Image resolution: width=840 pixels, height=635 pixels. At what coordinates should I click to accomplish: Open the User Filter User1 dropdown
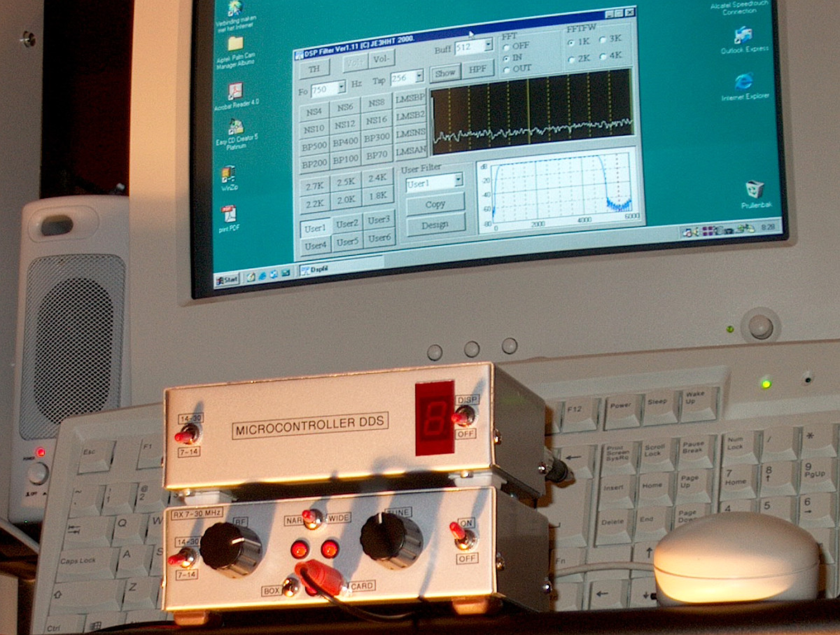tap(458, 180)
